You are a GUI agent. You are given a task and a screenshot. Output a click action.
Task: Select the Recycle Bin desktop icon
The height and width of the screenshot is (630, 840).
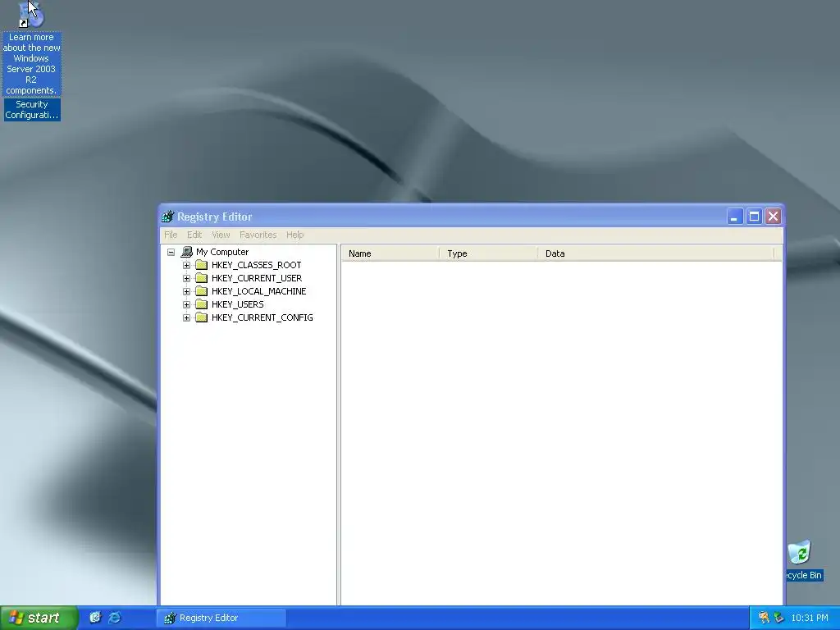pyautogui.click(x=799, y=553)
